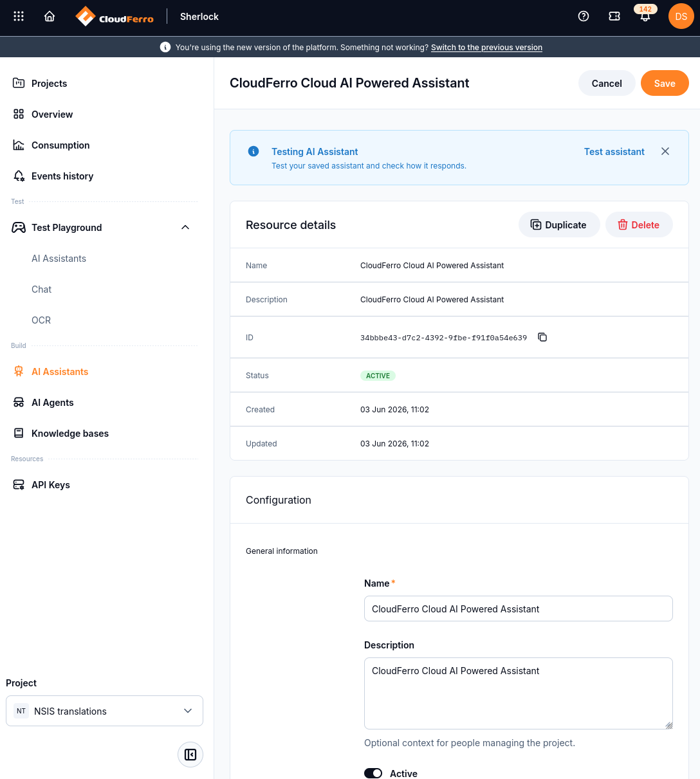Click the ACTIVE status badge
Viewport: 700px width, 779px height.
click(x=378, y=375)
